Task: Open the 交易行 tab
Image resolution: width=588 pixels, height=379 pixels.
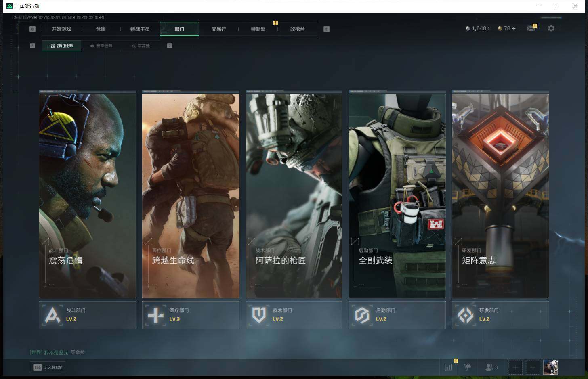Action: coord(218,29)
